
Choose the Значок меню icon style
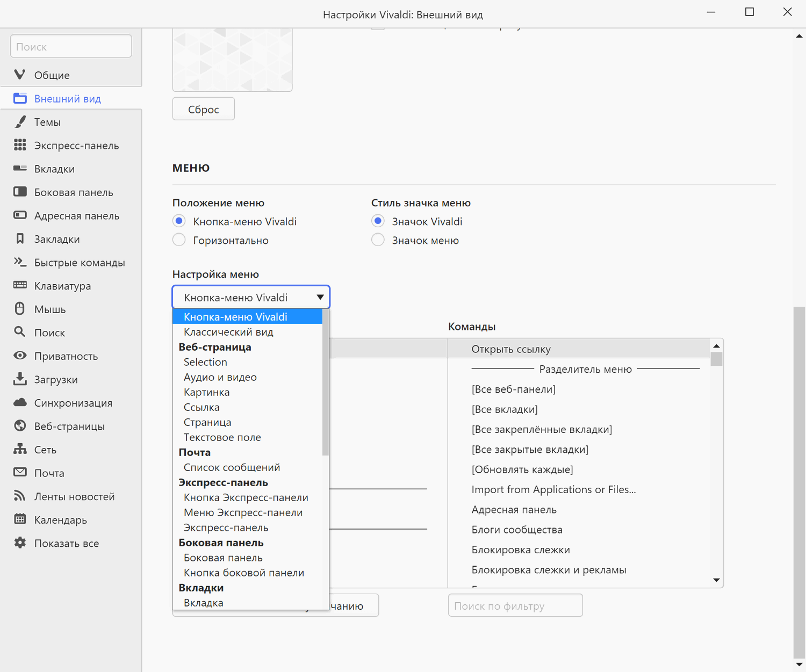(378, 240)
